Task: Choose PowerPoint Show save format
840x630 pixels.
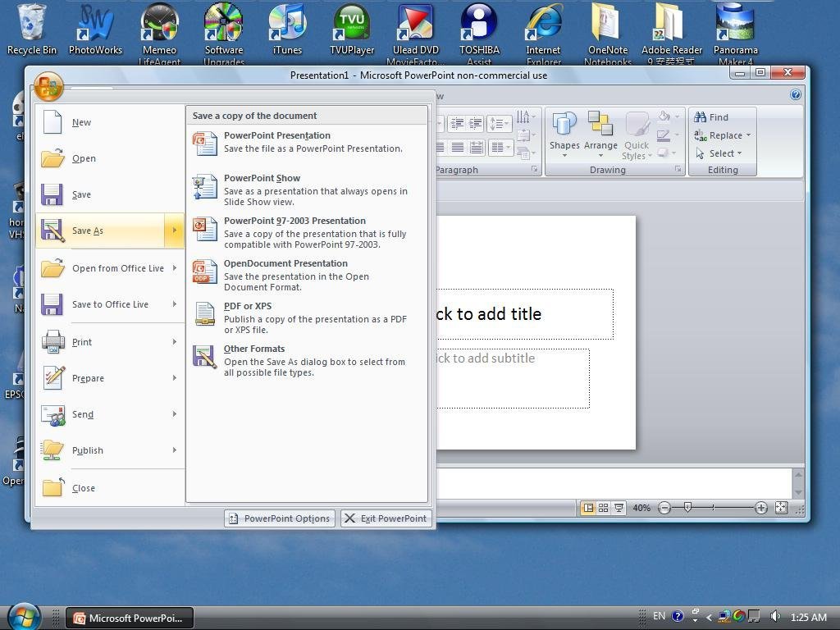Action: click(x=262, y=178)
